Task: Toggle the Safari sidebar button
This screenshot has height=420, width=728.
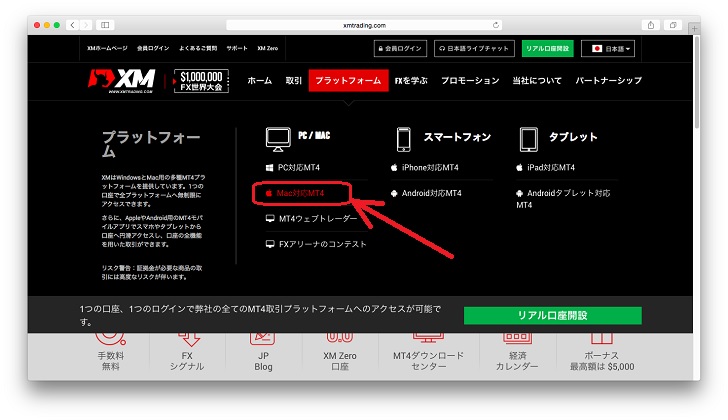Action: [x=105, y=25]
